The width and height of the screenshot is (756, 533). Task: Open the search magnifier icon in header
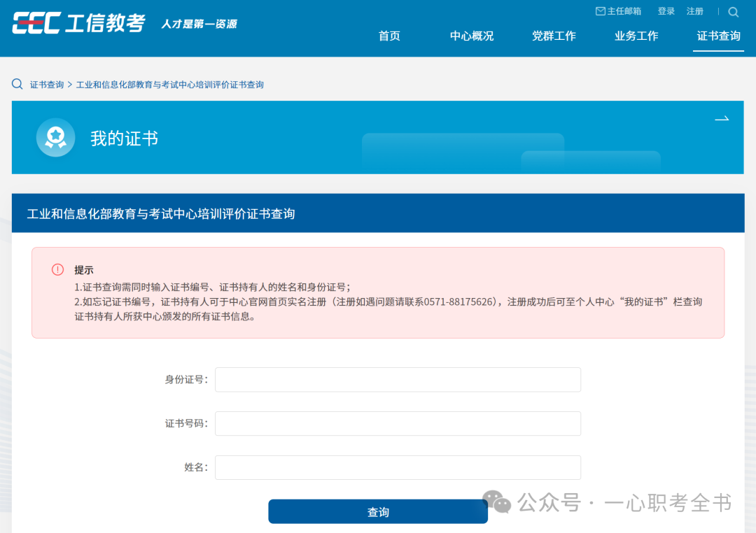tap(733, 12)
